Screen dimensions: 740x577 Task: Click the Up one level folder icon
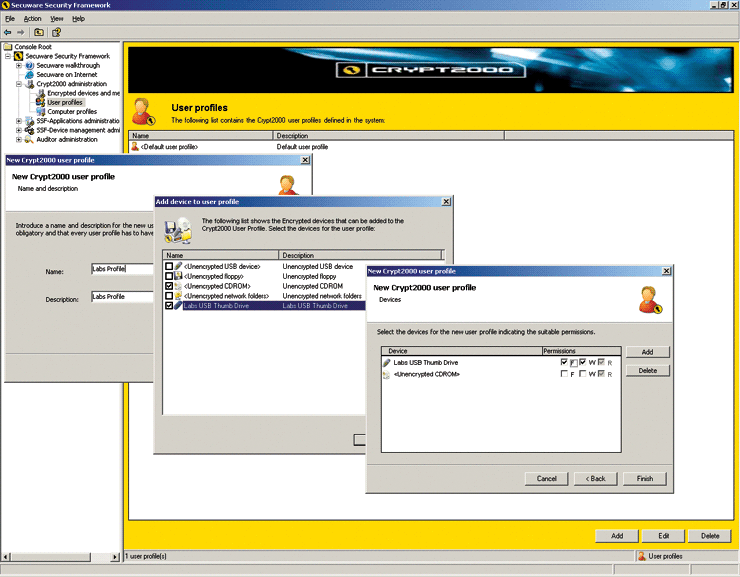click(x=39, y=32)
